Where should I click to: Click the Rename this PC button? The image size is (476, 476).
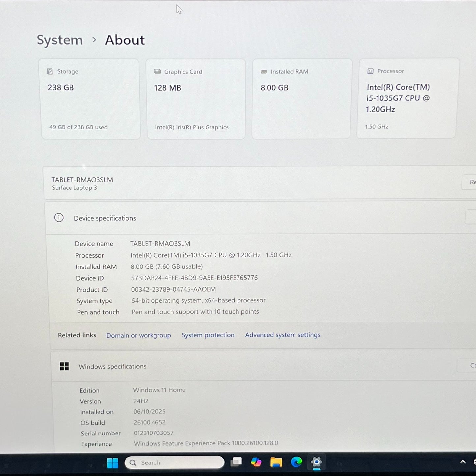click(x=472, y=182)
